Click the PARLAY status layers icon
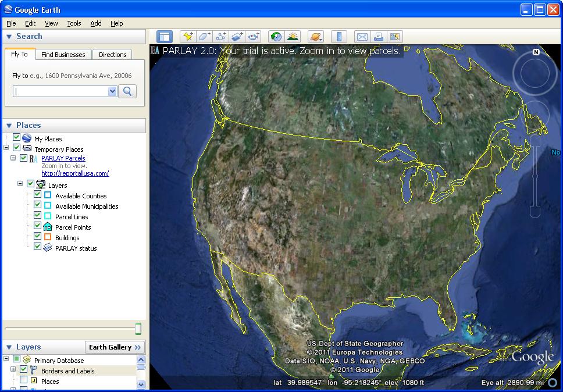Screen dimensions: 563x392 (47, 248)
